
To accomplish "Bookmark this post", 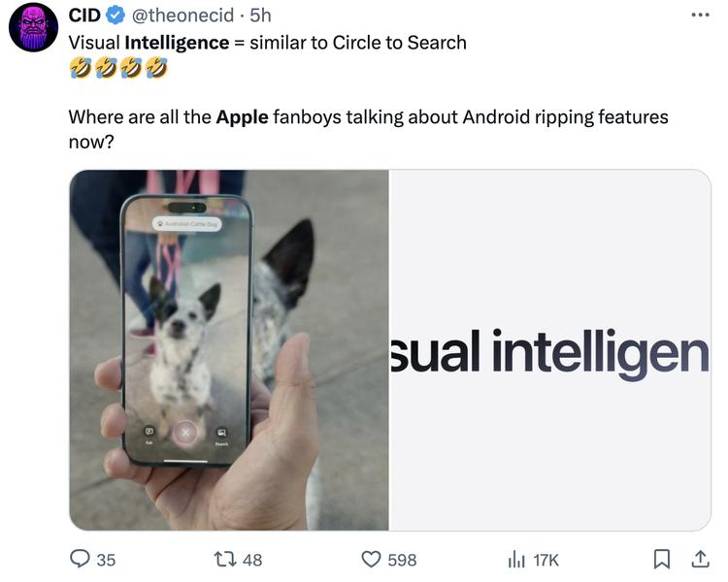I will 662,559.
